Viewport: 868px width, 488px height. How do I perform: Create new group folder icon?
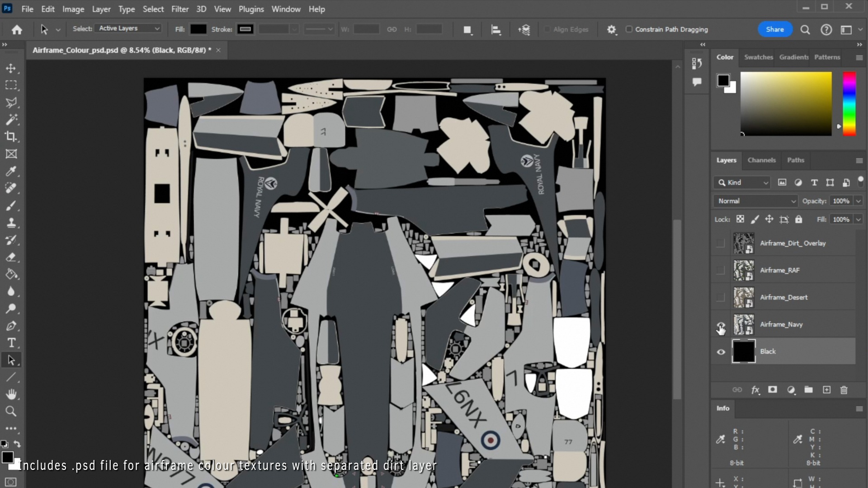808,390
